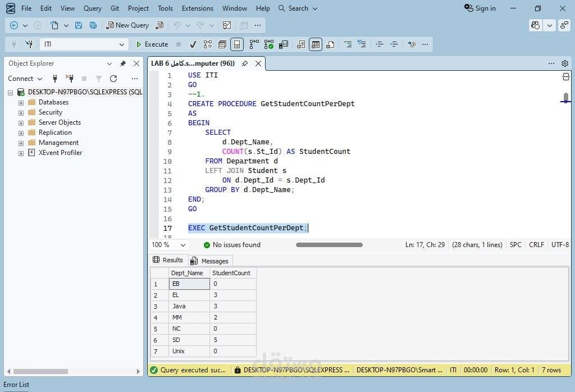Click the query options icon
The image size is (575, 392).
point(222,44)
